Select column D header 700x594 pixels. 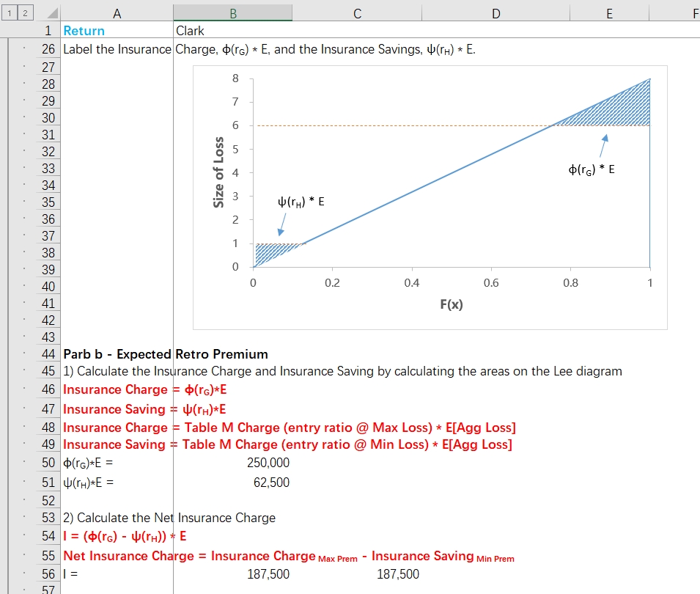coord(496,13)
